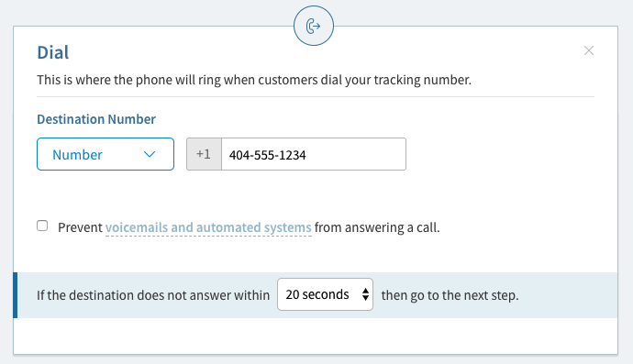Focus the 404-555-1234 phone number field

[x=314, y=154]
